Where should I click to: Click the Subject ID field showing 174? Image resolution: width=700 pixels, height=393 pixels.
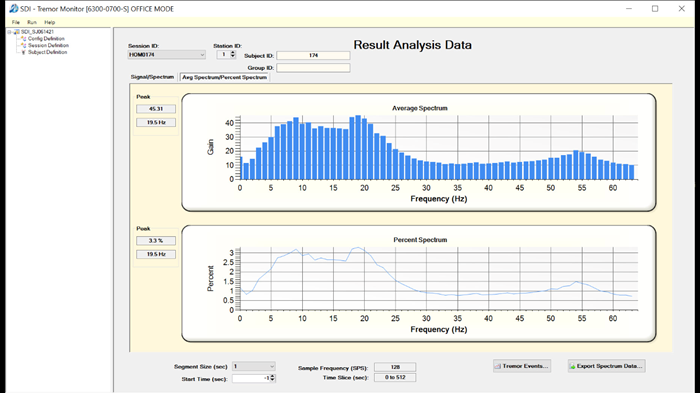pyautogui.click(x=313, y=55)
